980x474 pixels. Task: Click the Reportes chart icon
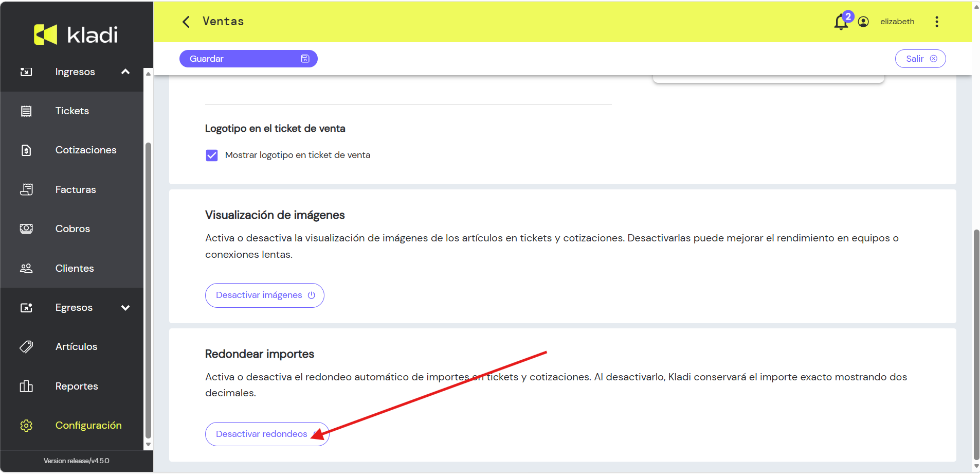pos(26,386)
